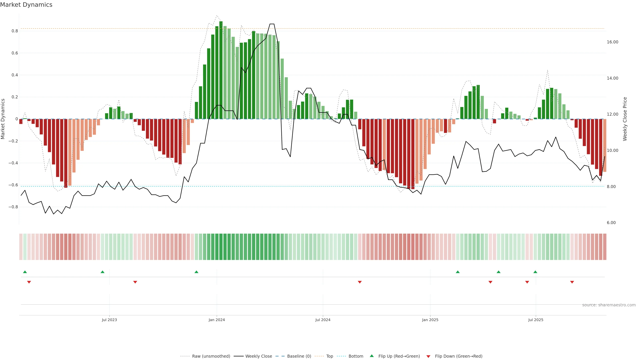Viewport: 644px width, 362px height.
Task: Click the green flip-up marker near Jul 2023
Action: coord(102,272)
